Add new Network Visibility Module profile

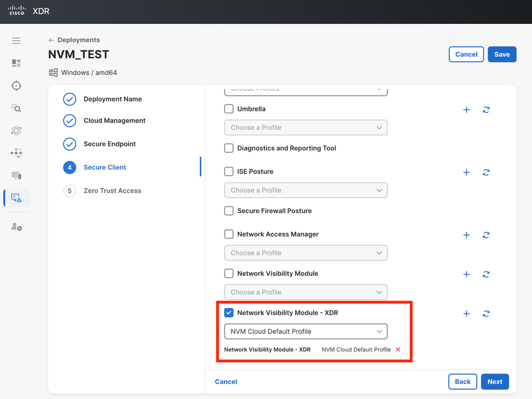tap(466, 274)
